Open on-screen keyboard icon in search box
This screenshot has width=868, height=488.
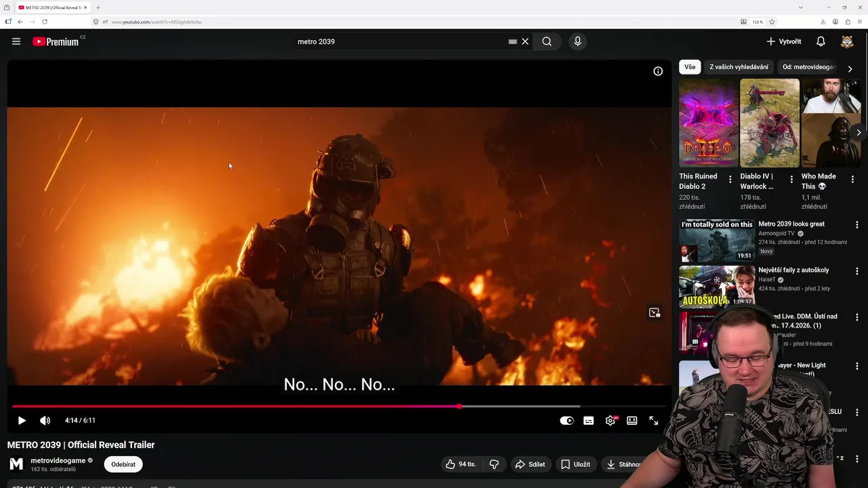pyautogui.click(x=513, y=41)
